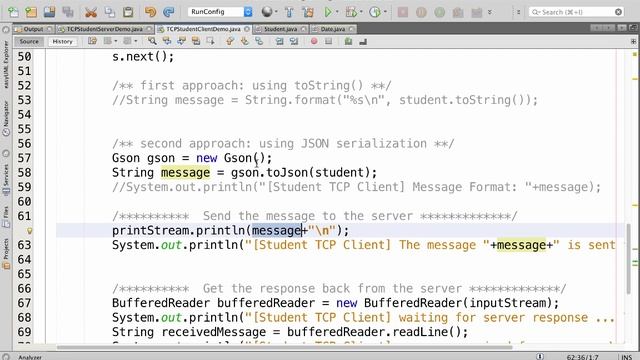Click the Debug Project icon
This screenshot has width=640, height=360.
(x=351, y=12)
